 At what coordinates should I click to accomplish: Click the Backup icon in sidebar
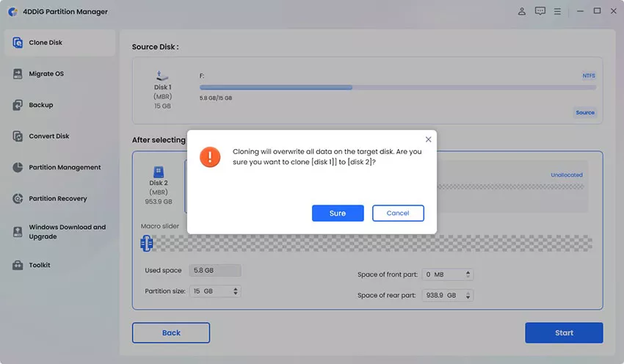click(18, 105)
